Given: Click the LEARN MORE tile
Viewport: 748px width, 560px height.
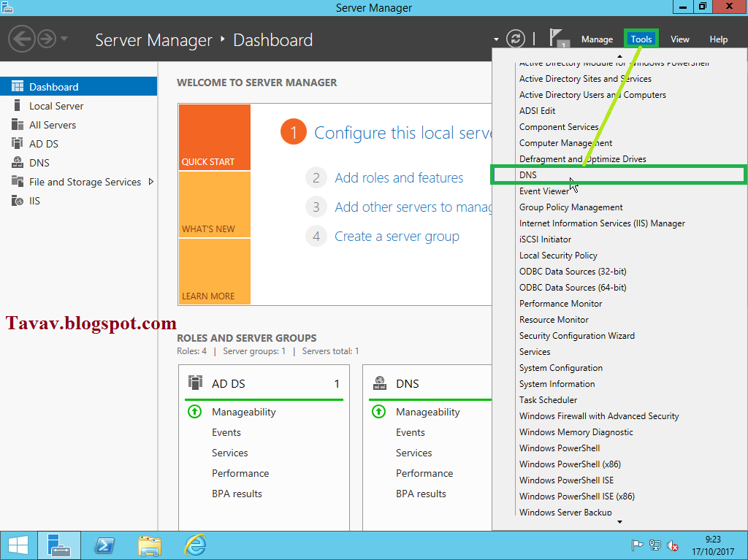Looking at the screenshot, I should tap(215, 272).
